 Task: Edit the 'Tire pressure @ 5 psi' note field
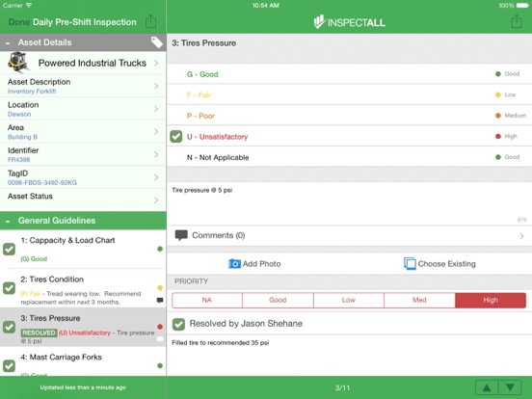coord(350,204)
